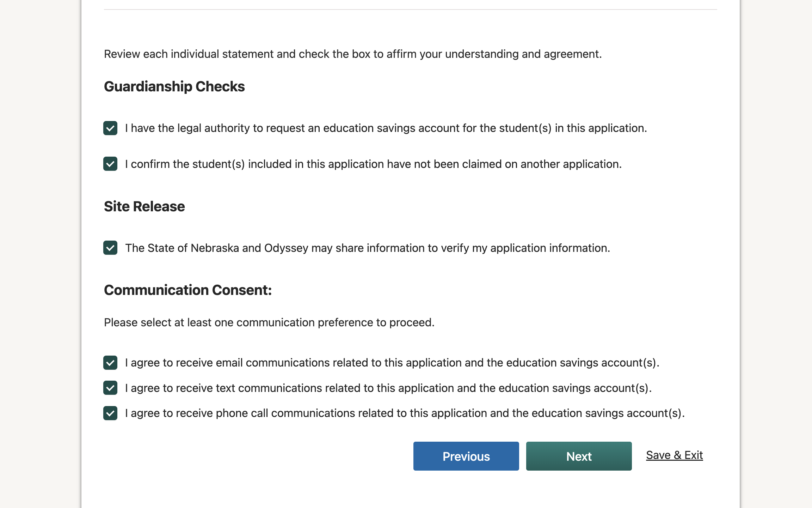Click the Guardianship Checks heading
Screen dimensions: 812x508
174,86
